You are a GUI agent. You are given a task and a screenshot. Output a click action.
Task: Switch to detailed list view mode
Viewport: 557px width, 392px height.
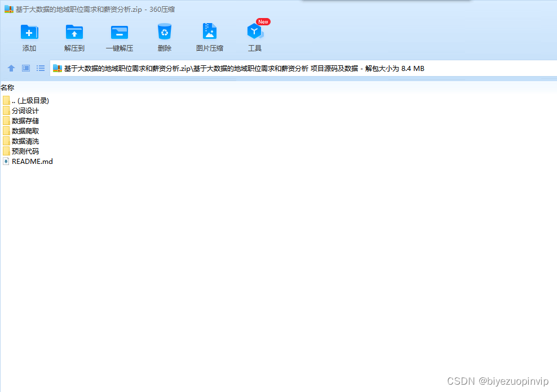tap(40, 68)
